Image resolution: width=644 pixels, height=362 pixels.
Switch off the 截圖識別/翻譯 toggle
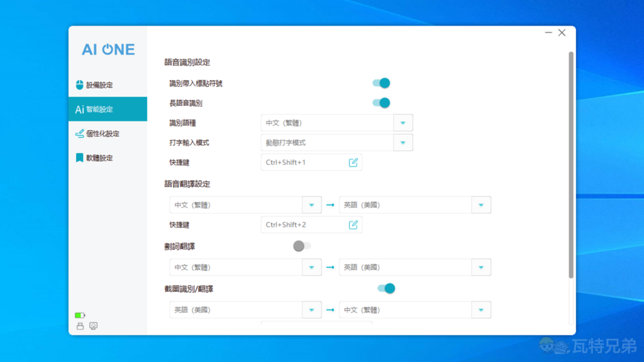(386, 288)
